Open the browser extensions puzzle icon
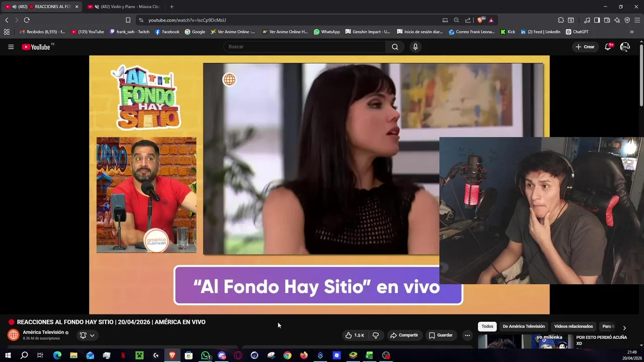 561,20
